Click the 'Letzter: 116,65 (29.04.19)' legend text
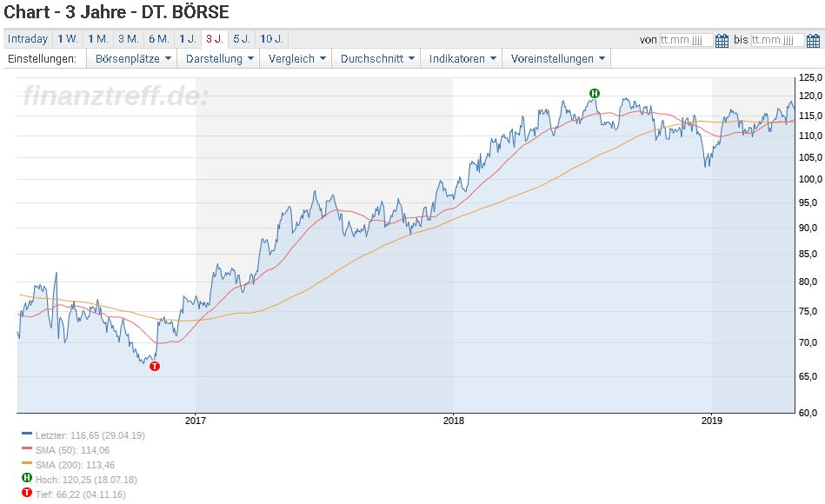Viewport: 825px width, 504px height. [x=90, y=435]
